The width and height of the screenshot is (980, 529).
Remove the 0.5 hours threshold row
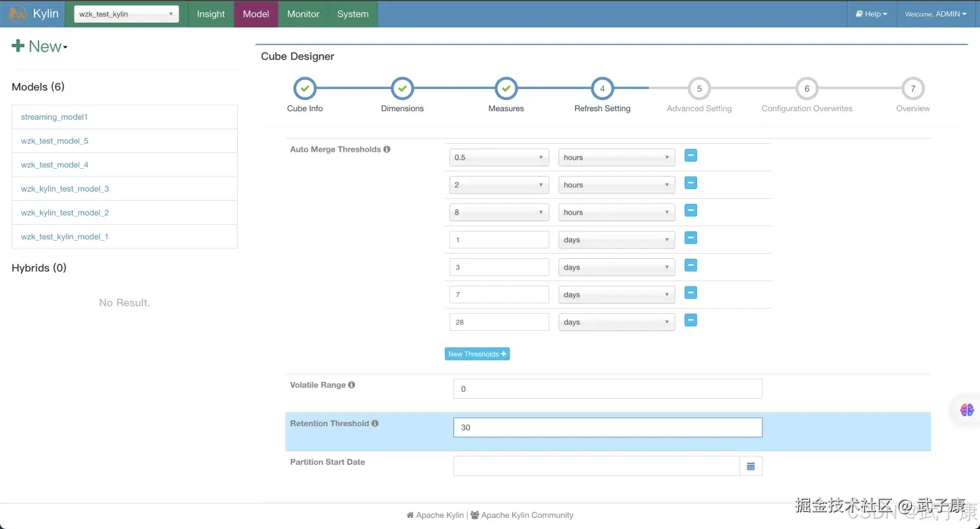coord(691,156)
